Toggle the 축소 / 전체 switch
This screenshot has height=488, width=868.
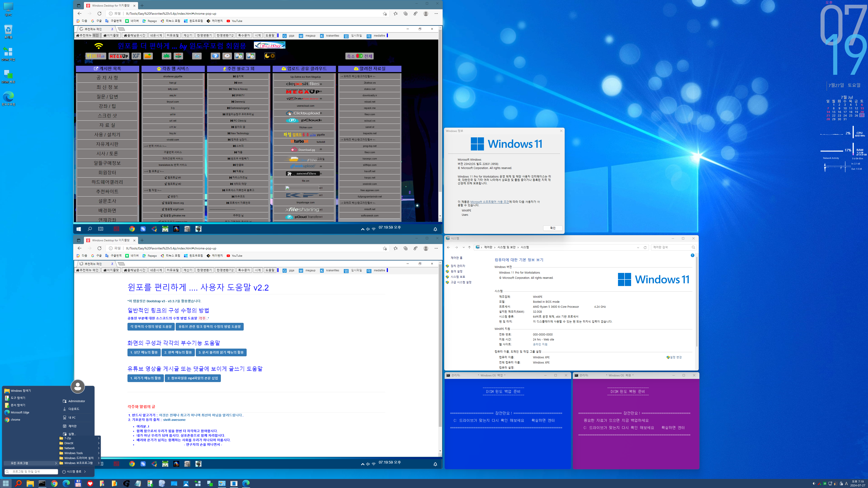[360, 56]
